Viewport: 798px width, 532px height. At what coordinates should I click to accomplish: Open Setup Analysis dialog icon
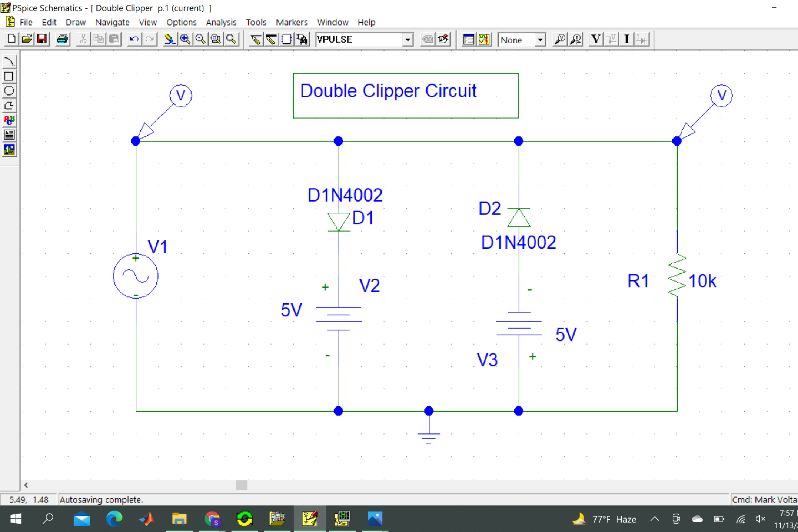tap(468, 39)
